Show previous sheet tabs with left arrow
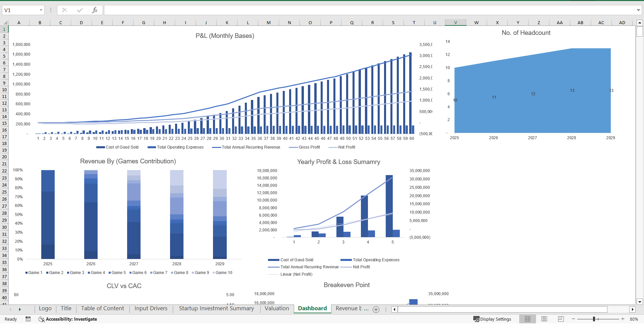 point(10,309)
